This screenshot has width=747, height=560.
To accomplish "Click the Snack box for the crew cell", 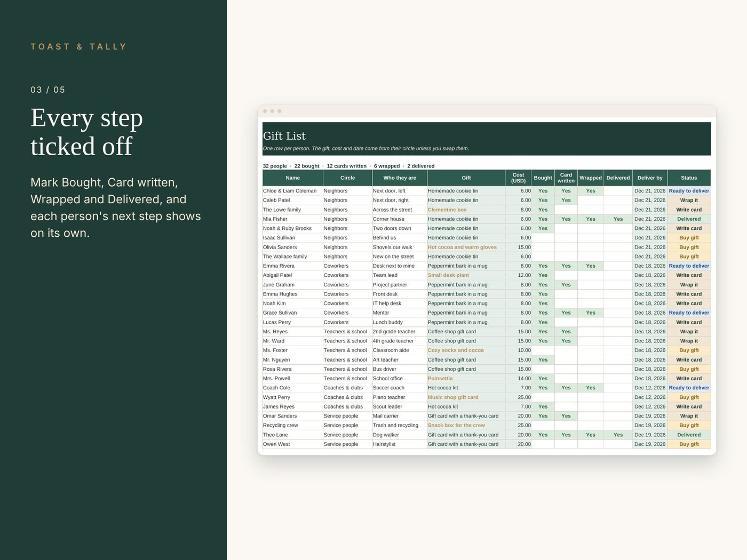I will [466, 426].
